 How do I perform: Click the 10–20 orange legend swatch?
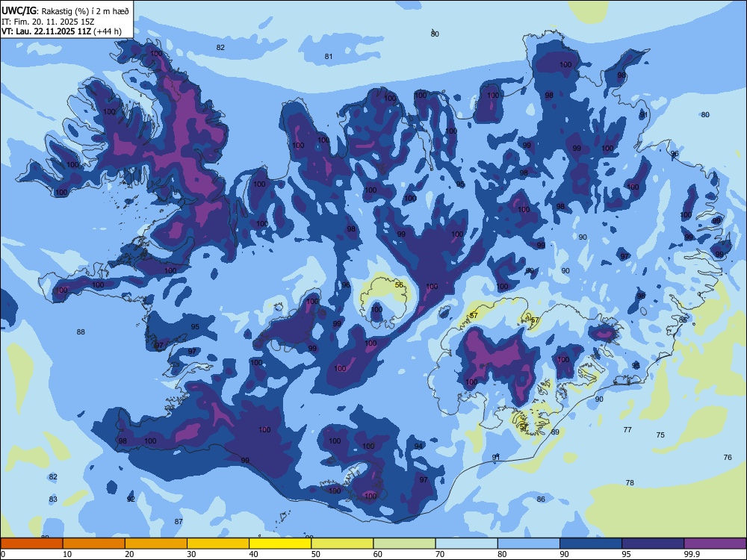(x=94, y=544)
